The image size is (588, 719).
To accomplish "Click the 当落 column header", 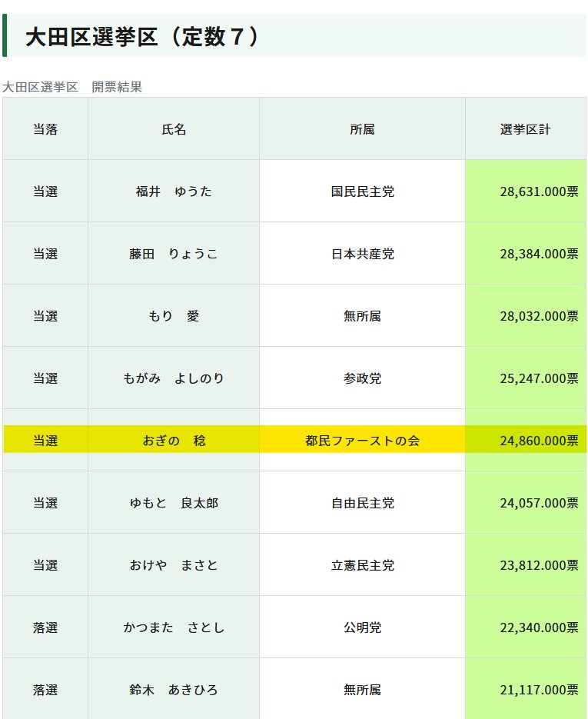I will 45,129.
